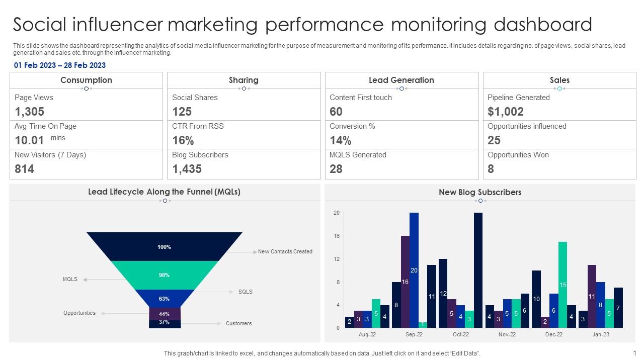Viewport: 644px width, 362px height.
Task: Switch to the Consumption panel header
Action: 86,80
